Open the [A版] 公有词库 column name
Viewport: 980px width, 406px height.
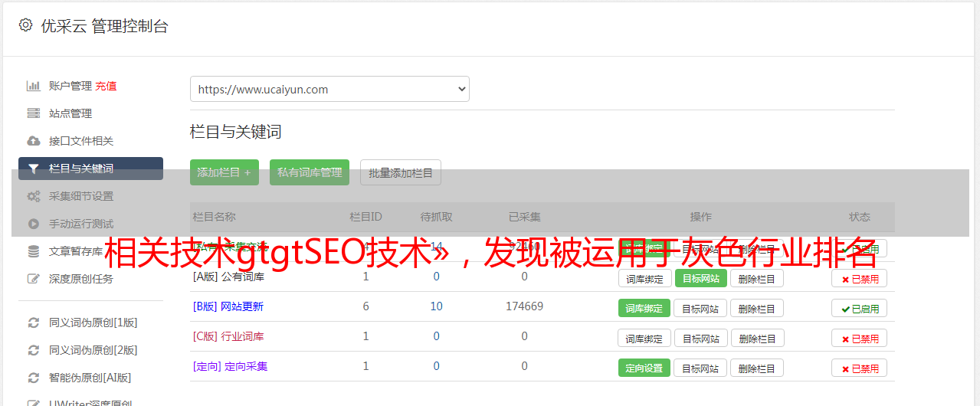point(228,277)
